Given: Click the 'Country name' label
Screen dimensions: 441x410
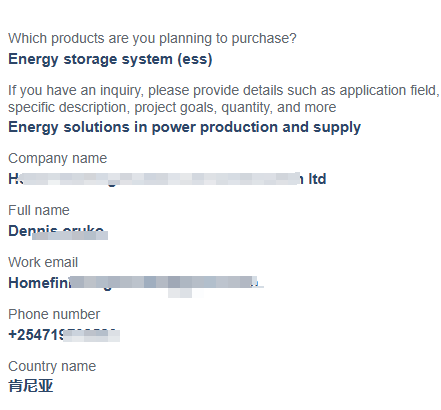Looking at the screenshot, I should tap(52, 366).
